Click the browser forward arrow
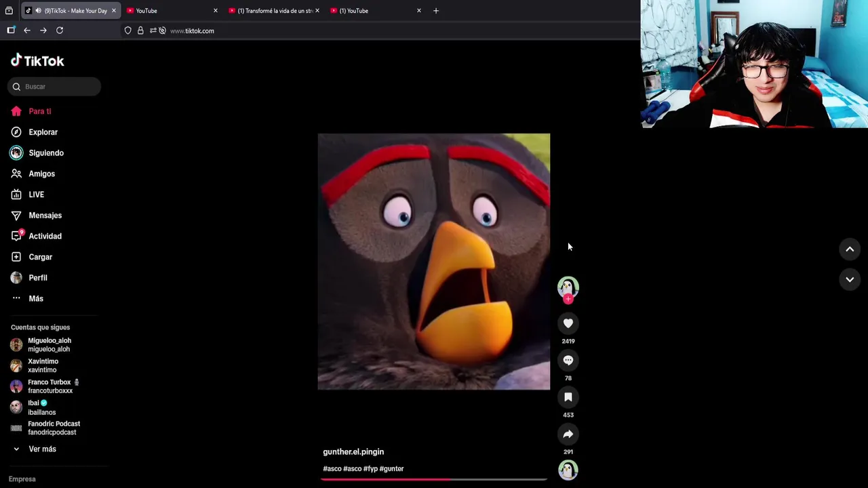 (43, 30)
